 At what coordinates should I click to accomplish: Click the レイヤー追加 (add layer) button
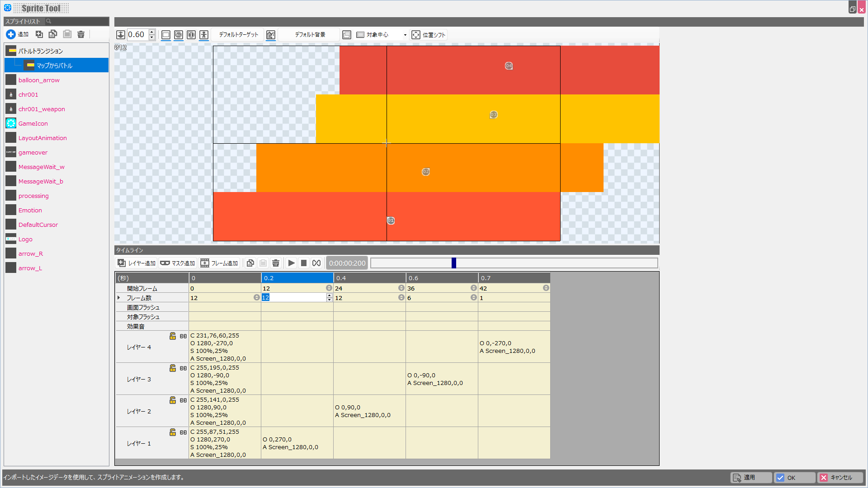(137, 263)
